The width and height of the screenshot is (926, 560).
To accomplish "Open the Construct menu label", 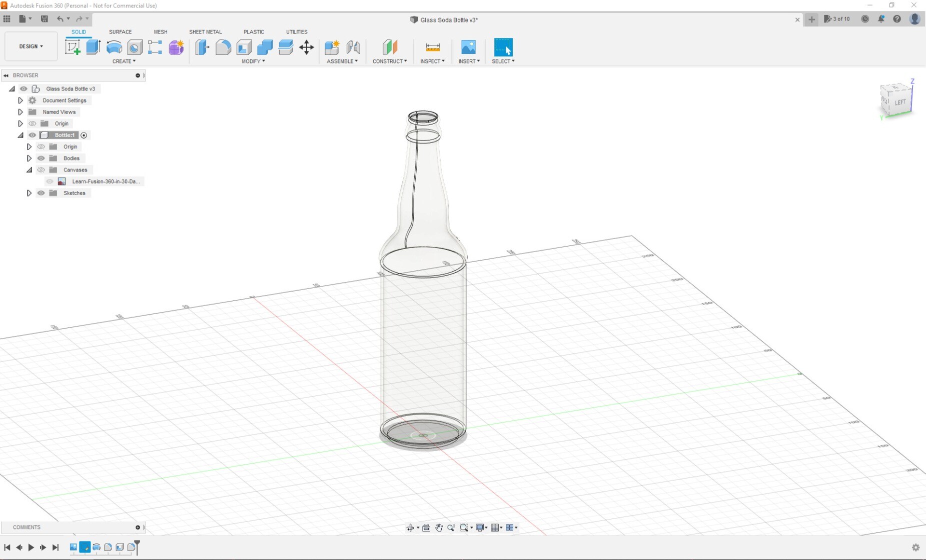I will pyautogui.click(x=389, y=61).
